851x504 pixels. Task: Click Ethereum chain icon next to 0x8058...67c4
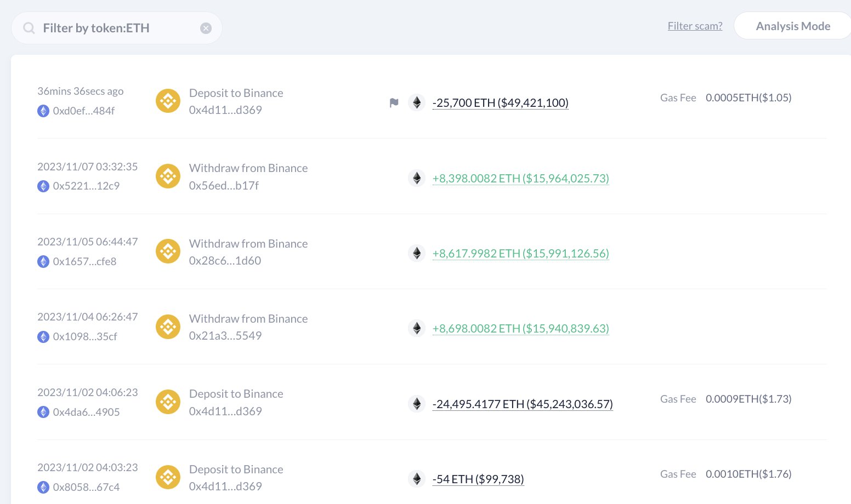point(43,487)
